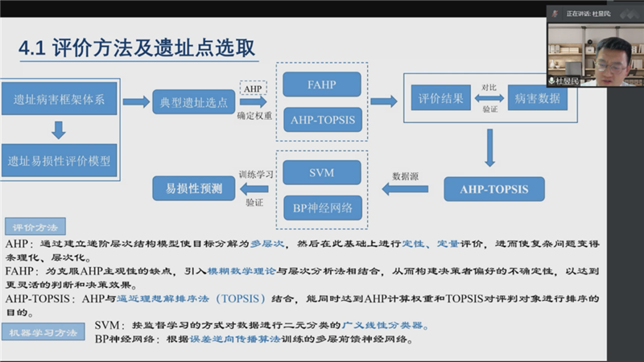Click the 正在讲话: 杜昱民 speaker label
The image size is (644, 362).
(588, 14)
